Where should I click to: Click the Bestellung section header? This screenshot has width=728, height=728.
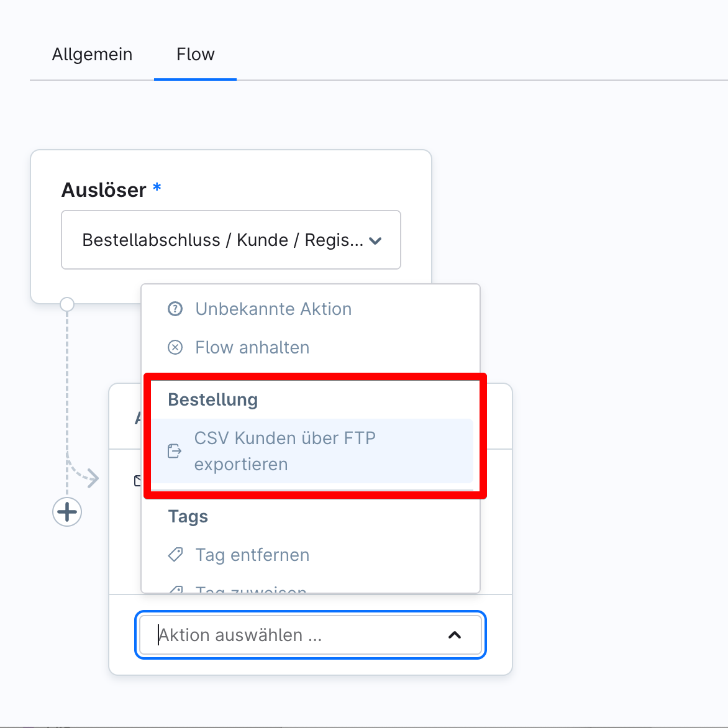click(x=212, y=399)
